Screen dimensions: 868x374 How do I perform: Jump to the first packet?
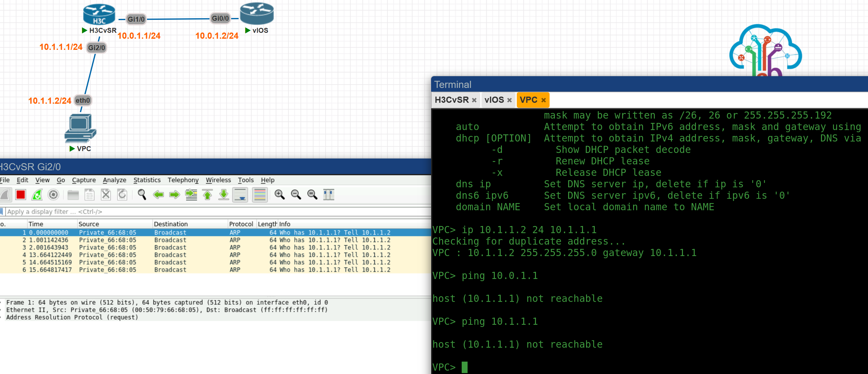[x=207, y=195]
